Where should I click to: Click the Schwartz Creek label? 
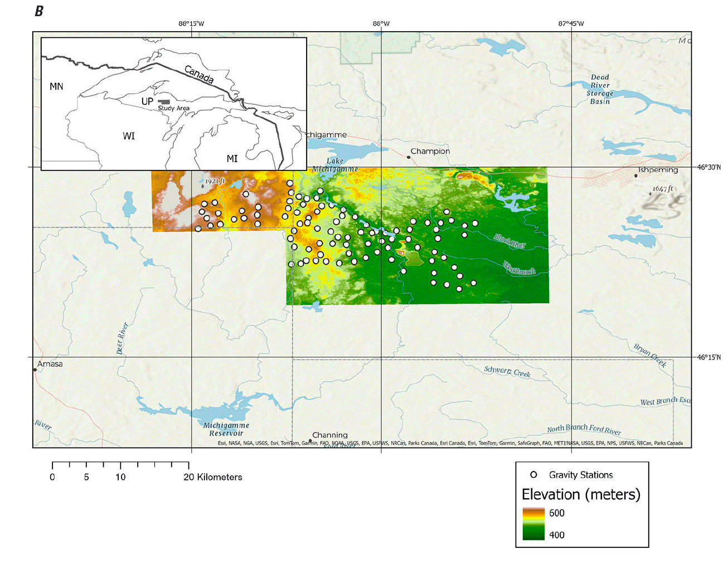click(507, 371)
